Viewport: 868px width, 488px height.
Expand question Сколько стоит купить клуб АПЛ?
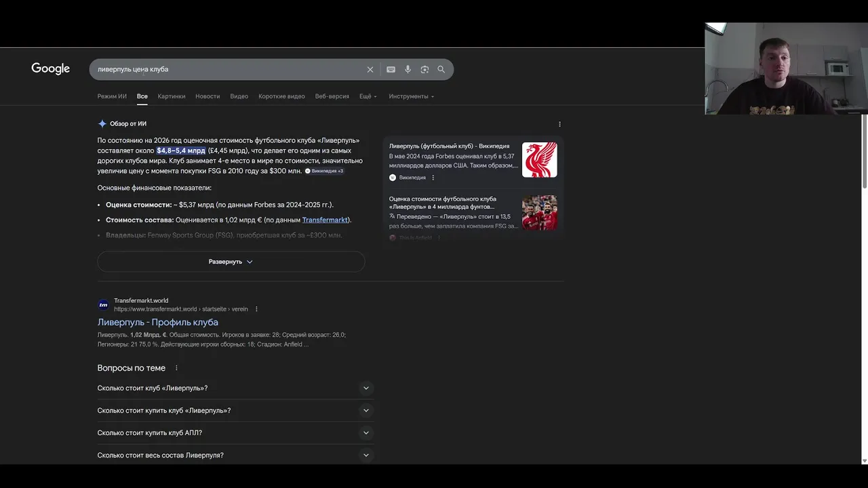235,433
